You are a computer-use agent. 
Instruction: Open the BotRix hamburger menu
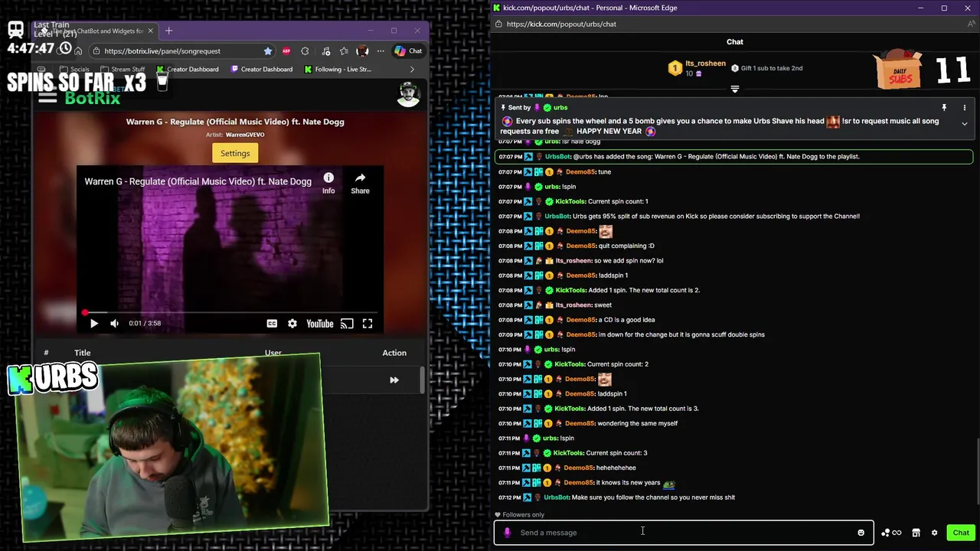47,97
